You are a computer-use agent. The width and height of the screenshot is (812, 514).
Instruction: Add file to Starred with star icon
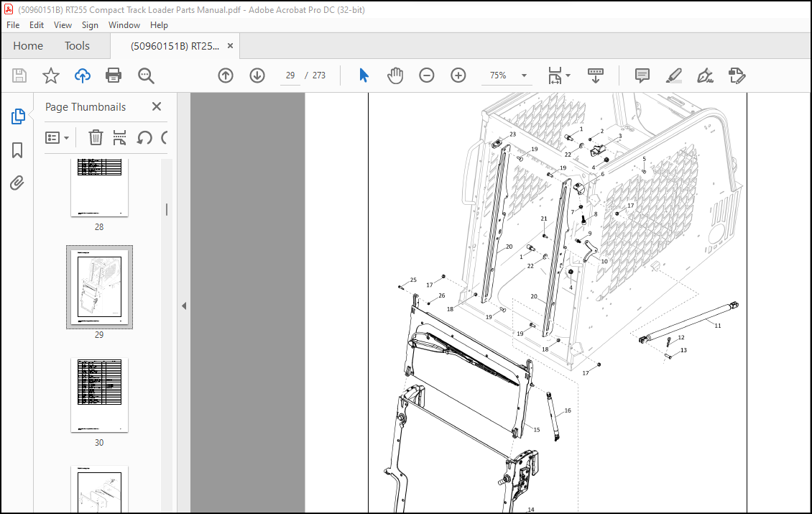[x=51, y=75]
